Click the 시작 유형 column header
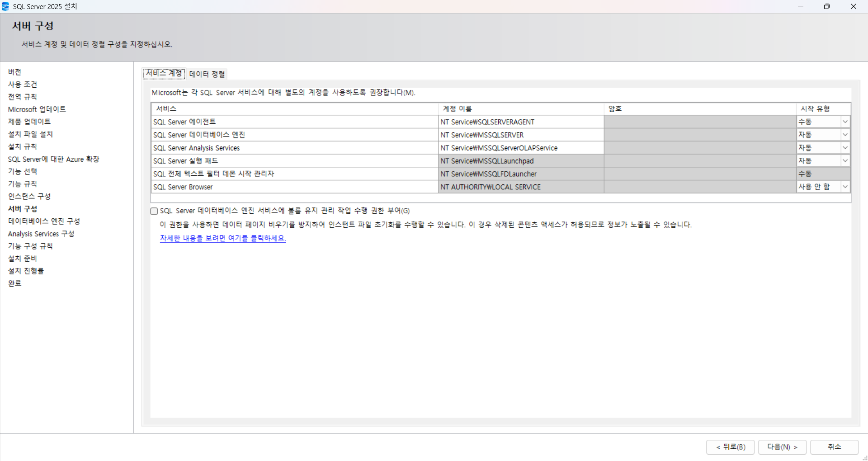 [x=823, y=109]
